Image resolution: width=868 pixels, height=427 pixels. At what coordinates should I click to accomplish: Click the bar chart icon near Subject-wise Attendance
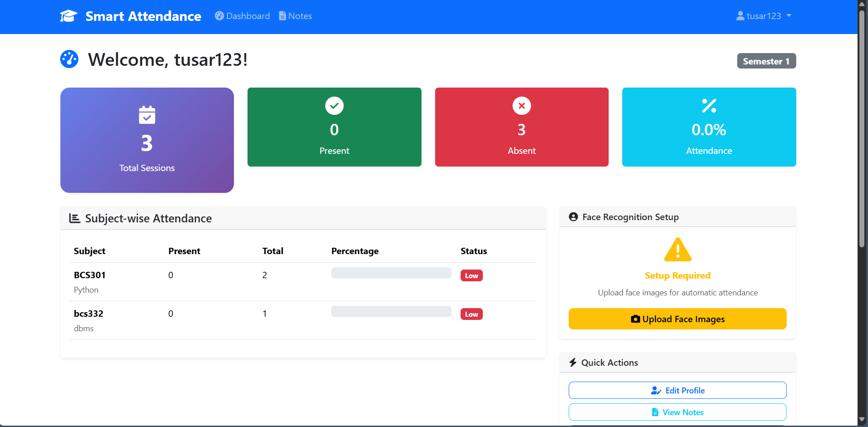pos(74,218)
